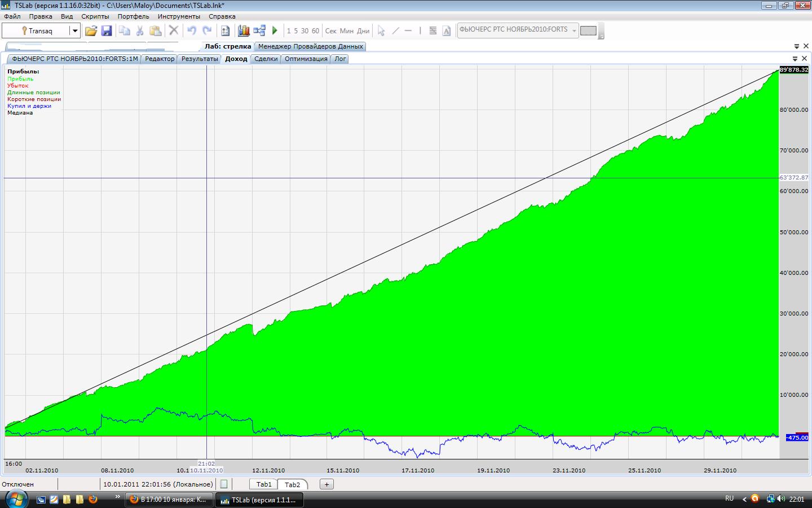Open the inner panel options dropdown arrow

795,59
